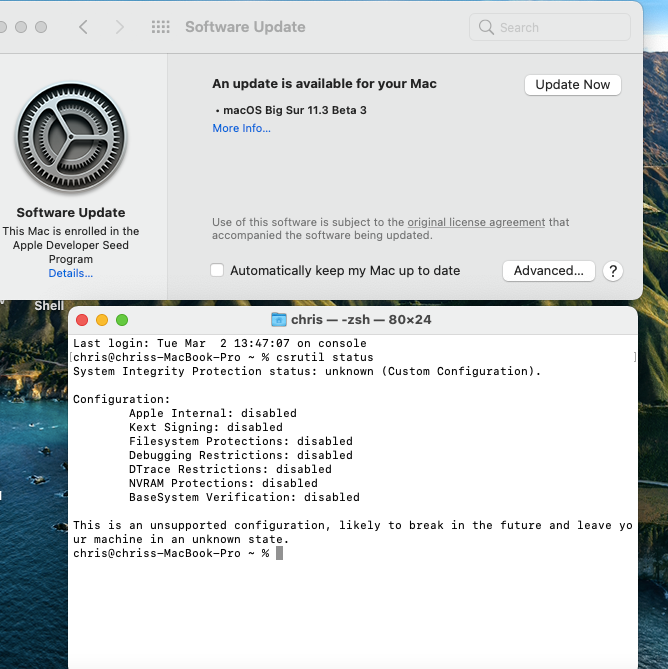Click the search magnifier icon

[x=486, y=27]
